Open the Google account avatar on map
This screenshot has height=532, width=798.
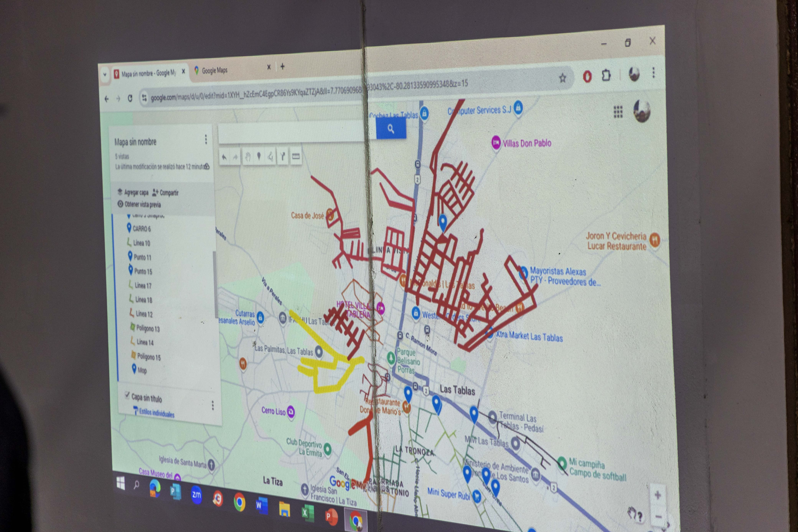coord(642,111)
